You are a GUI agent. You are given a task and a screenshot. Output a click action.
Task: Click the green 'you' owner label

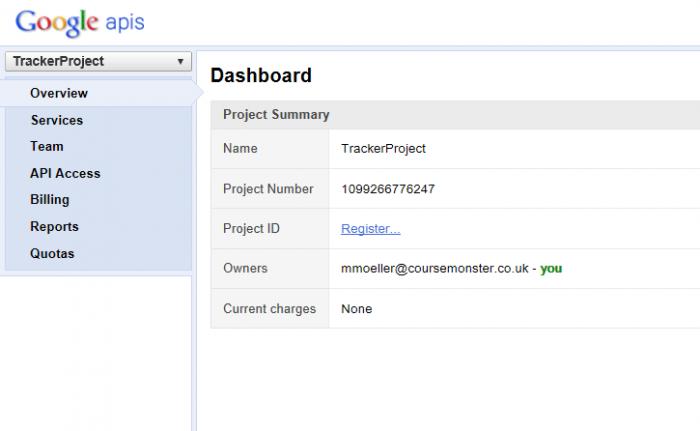(551, 269)
